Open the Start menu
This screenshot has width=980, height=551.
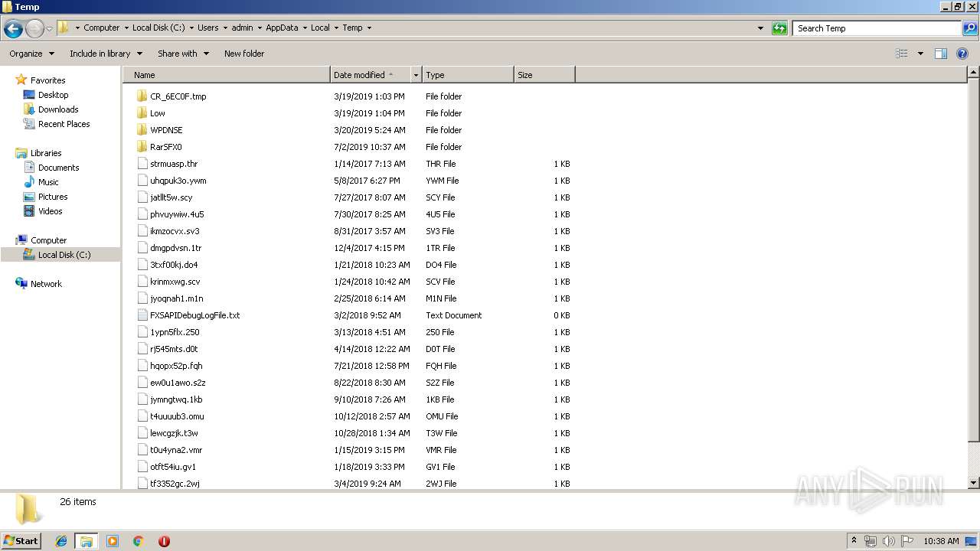pos(21,541)
